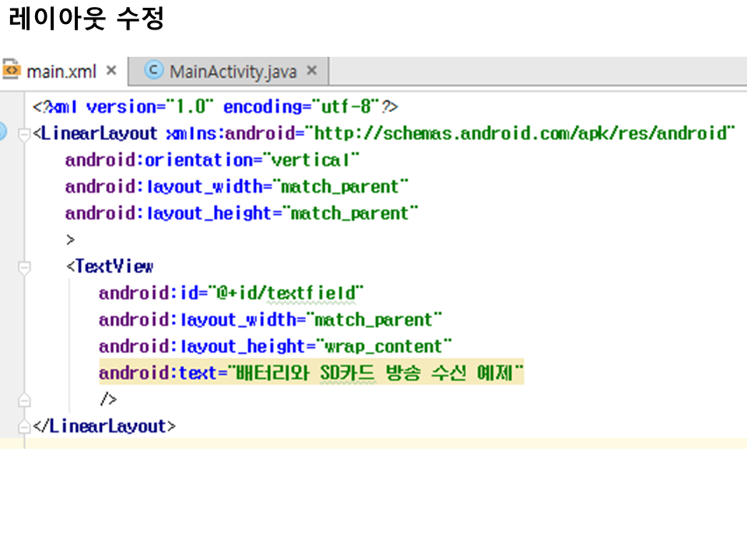Click the fold end marker beside "/>"
The height and width of the screenshot is (560, 747).
25,401
